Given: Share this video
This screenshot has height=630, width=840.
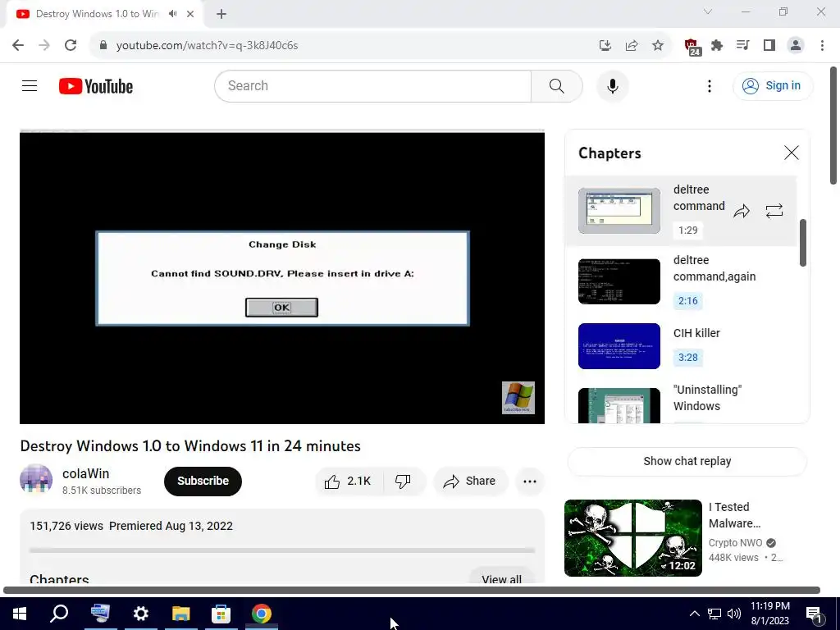Looking at the screenshot, I should 470,481.
